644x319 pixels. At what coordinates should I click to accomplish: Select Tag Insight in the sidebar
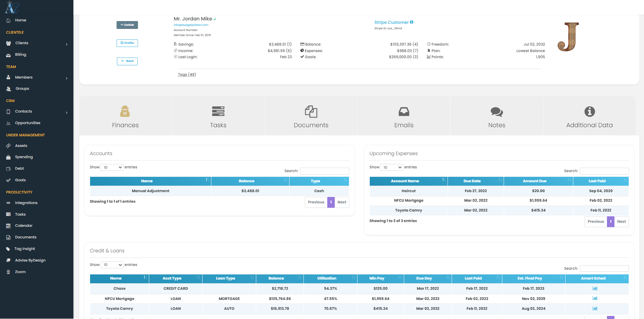click(24, 249)
